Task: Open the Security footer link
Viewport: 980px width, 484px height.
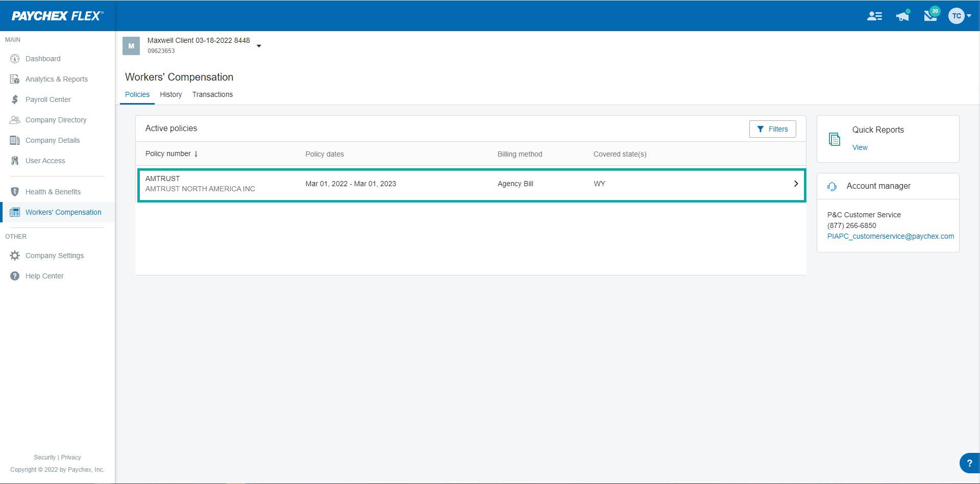Action: tap(44, 457)
